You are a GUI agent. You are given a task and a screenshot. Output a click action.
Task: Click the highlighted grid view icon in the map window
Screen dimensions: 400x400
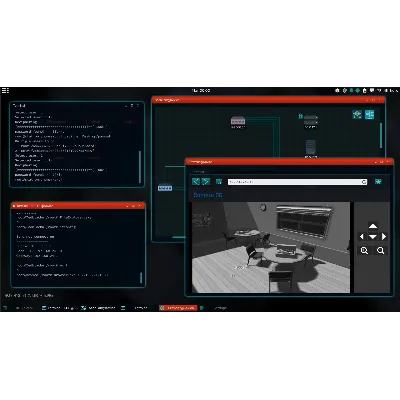pos(369,114)
